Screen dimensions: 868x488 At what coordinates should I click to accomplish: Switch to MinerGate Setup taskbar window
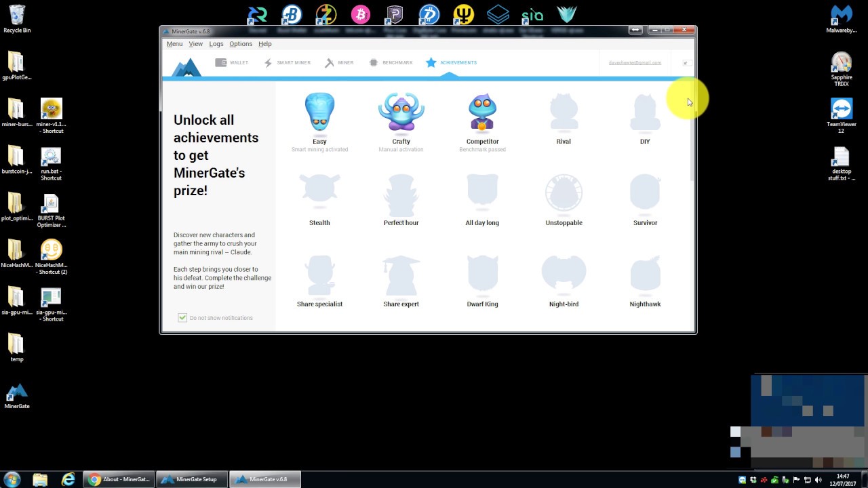click(192, 479)
